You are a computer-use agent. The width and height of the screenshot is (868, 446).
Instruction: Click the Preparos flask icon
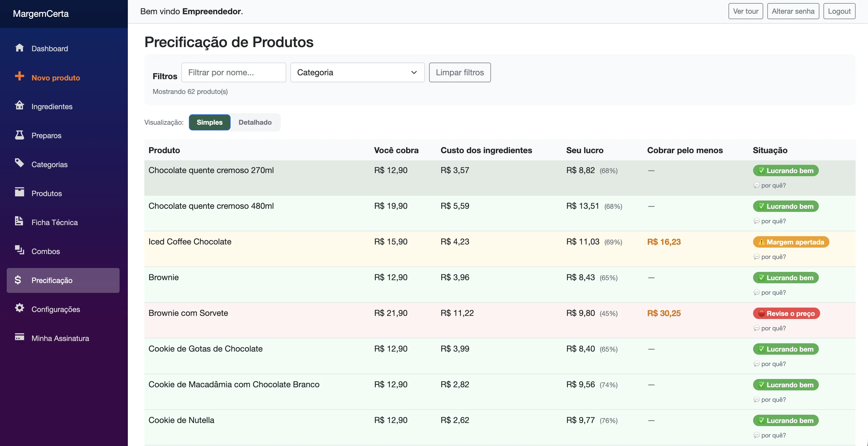pos(20,135)
